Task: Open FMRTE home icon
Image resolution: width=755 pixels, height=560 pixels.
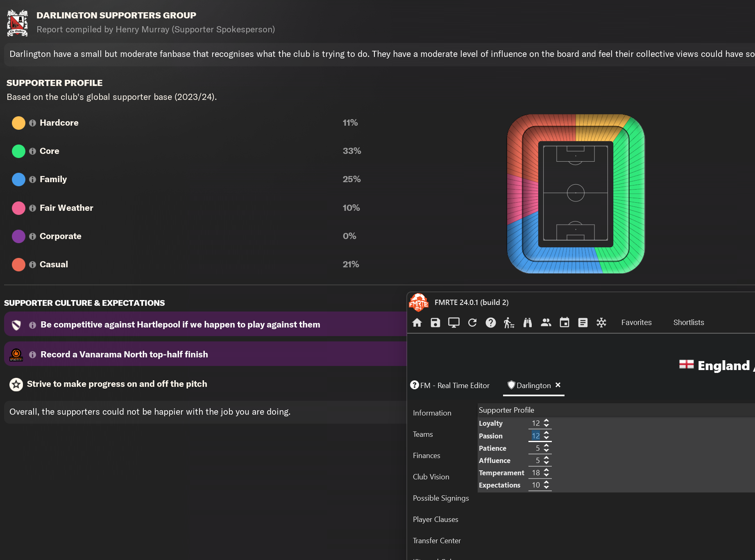Action: pos(417,323)
